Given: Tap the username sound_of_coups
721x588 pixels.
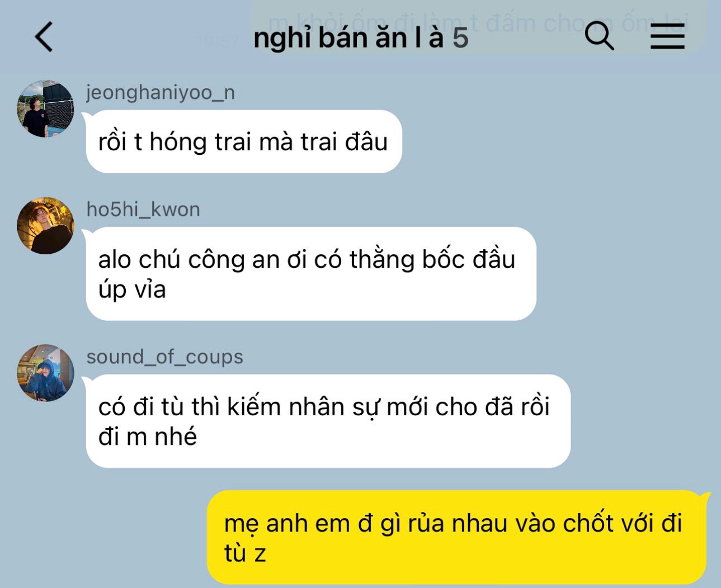Looking at the screenshot, I should (164, 357).
